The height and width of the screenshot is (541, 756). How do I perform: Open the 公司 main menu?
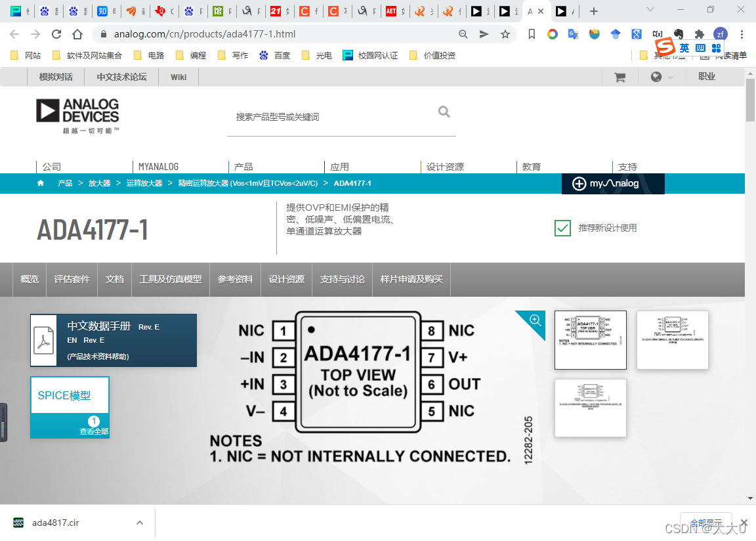pos(52,167)
